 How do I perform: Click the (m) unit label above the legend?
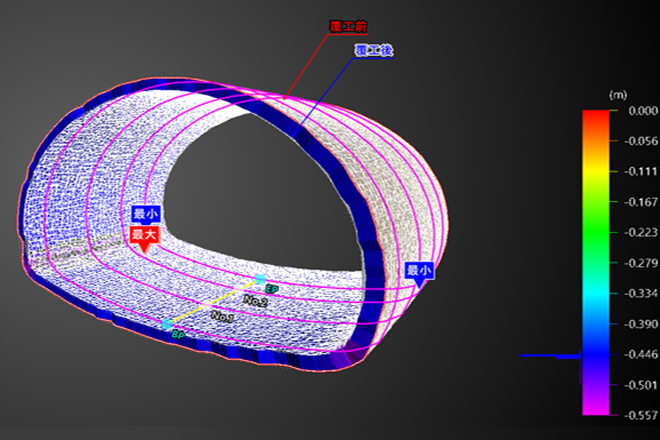(x=616, y=93)
